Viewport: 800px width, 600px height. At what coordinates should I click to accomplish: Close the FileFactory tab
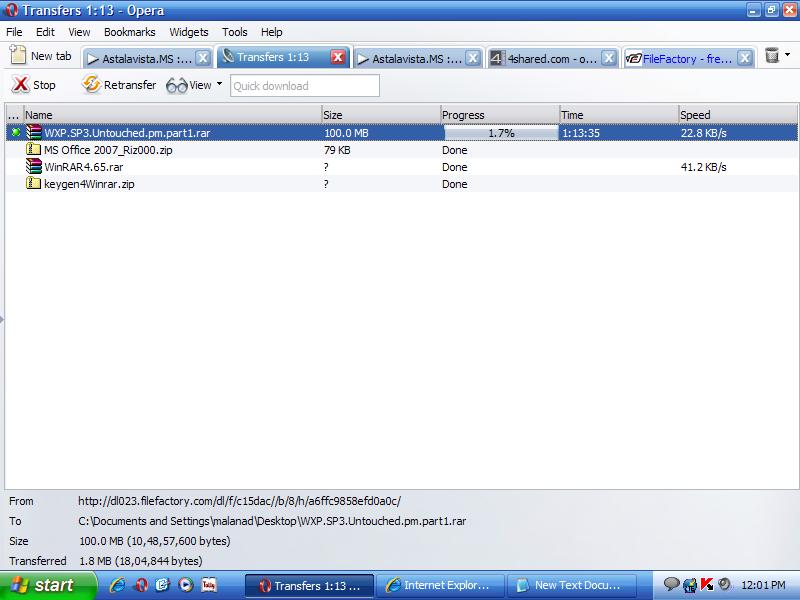(x=744, y=58)
